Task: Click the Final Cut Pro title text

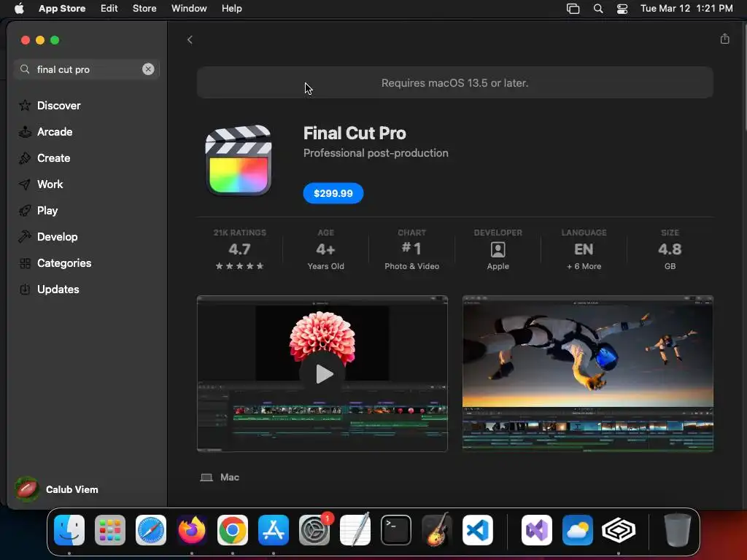Action: [355, 133]
